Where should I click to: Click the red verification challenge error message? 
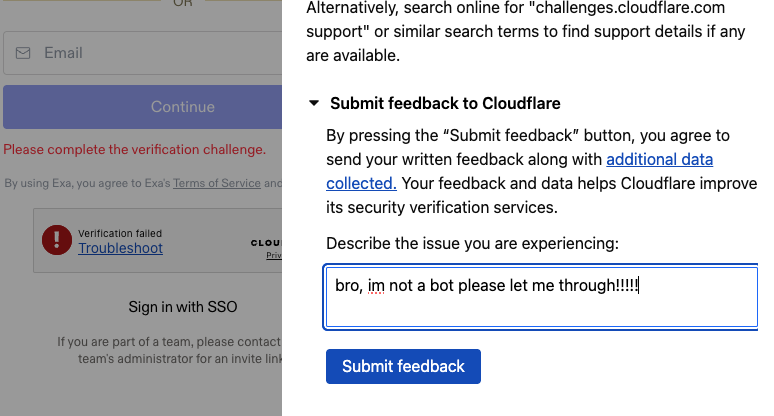pos(135,150)
